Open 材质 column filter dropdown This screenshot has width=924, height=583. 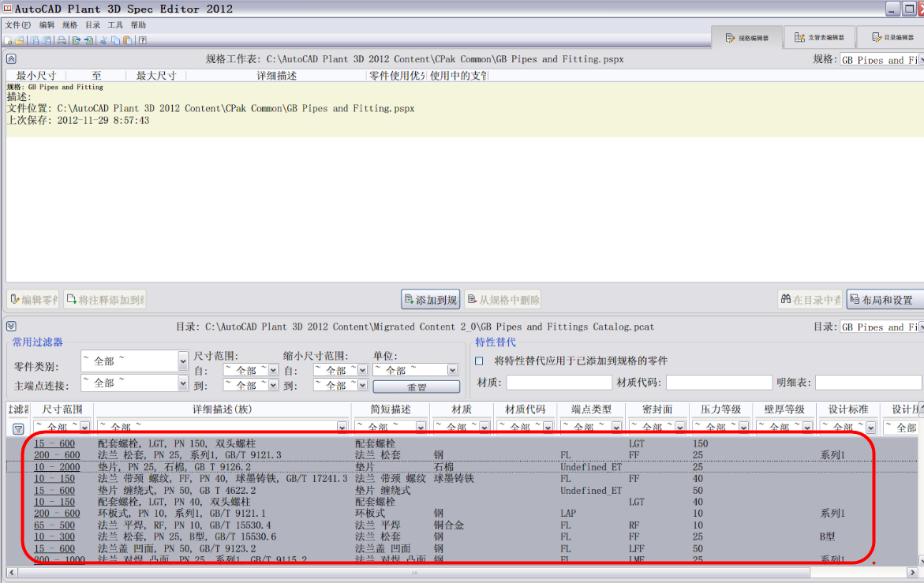484,428
